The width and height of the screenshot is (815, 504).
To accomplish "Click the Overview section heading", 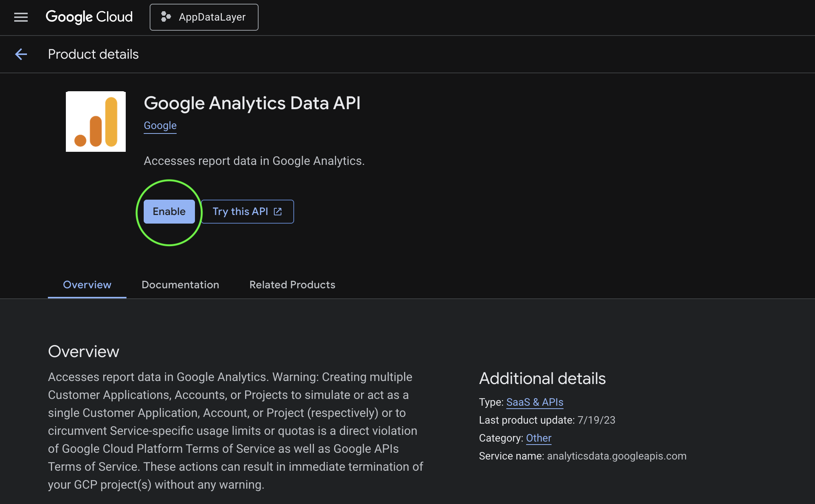I will (83, 351).
